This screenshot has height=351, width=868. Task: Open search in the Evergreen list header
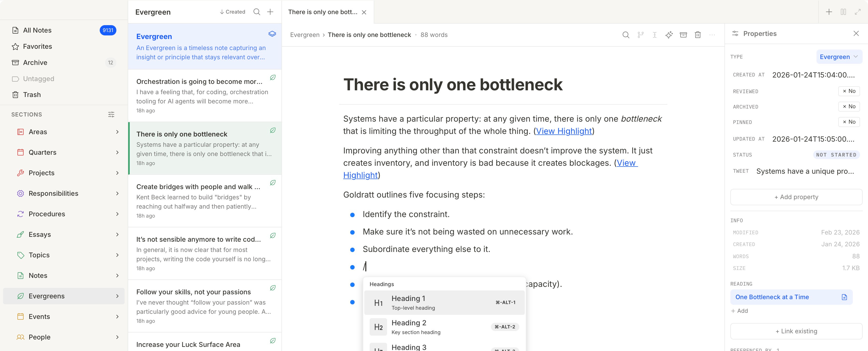click(x=256, y=12)
